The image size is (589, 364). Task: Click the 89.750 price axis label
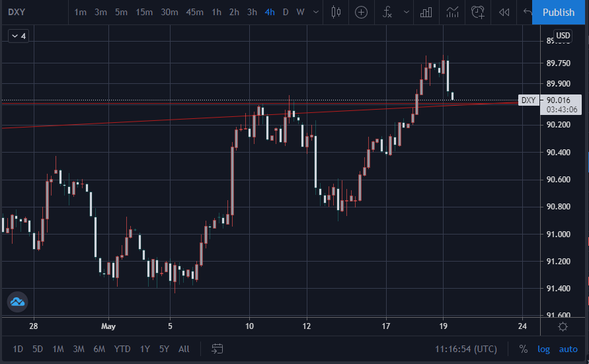click(558, 63)
